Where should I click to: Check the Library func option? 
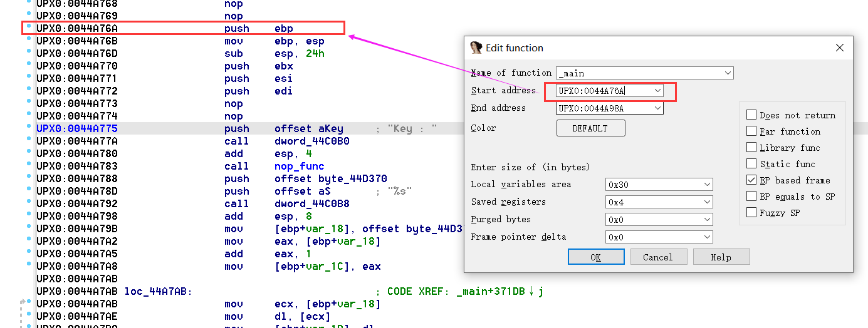tap(751, 148)
